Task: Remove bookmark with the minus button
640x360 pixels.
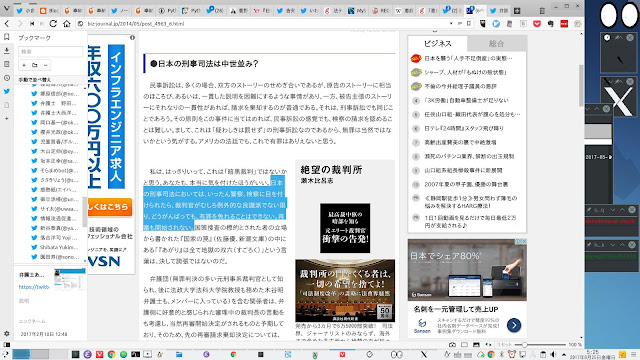Action: click(45, 65)
